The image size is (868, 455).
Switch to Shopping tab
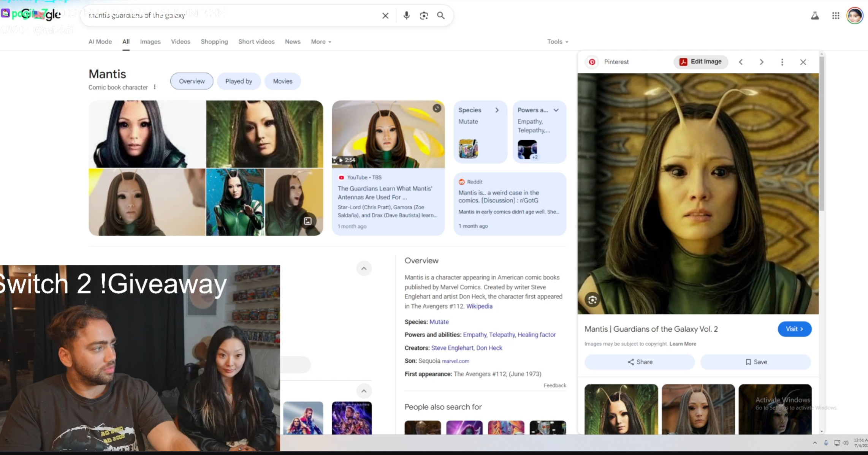[x=214, y=42]
